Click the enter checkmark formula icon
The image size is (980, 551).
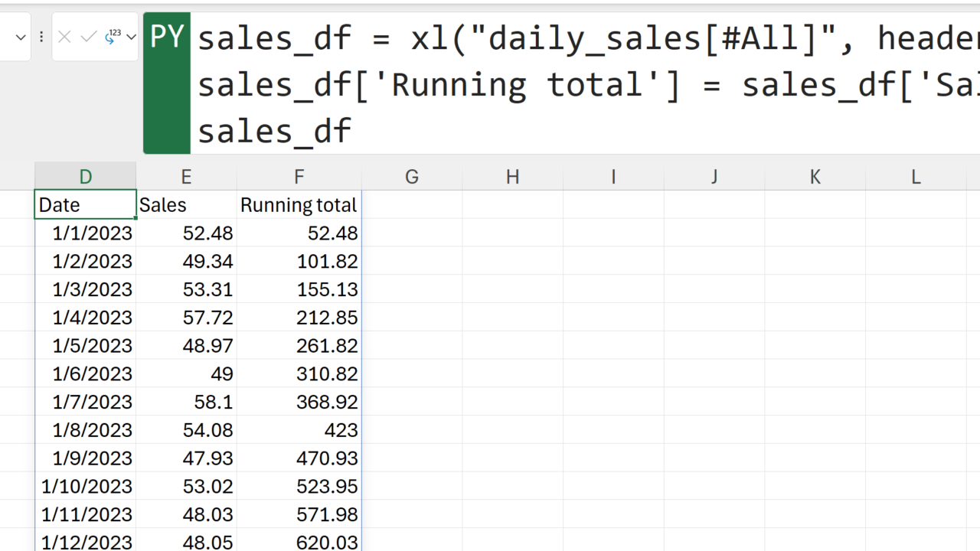point(89,37)
